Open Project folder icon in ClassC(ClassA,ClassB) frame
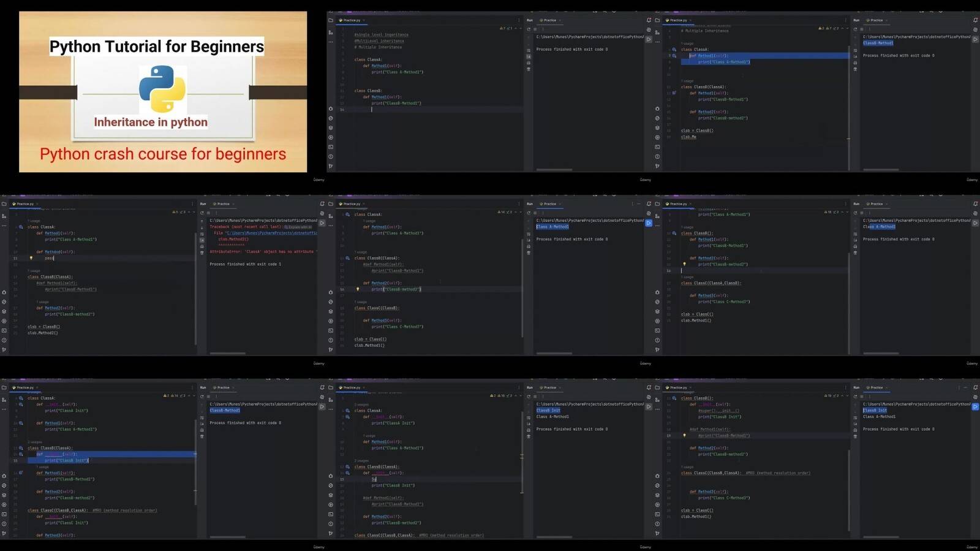This screenshot has width=980, height=551. tap(657, 204)
